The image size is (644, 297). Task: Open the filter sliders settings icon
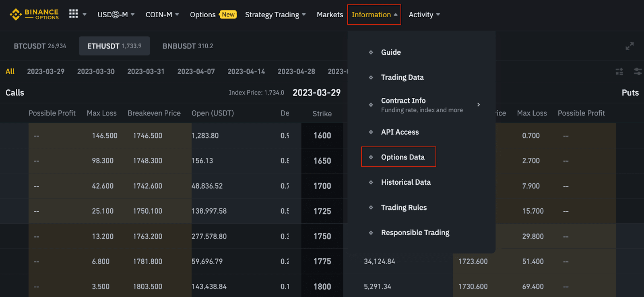coord(638,72)
